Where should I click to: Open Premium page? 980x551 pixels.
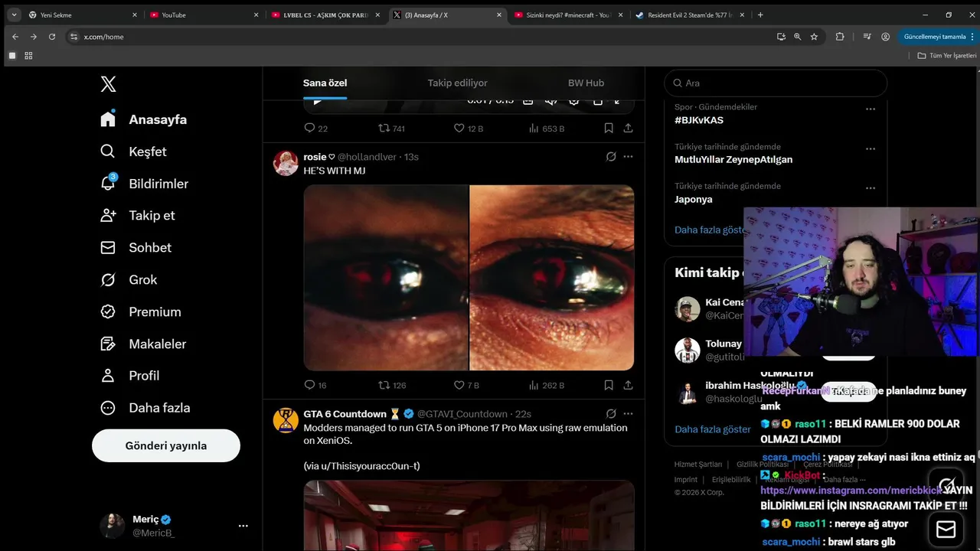[x=141, y=312]
